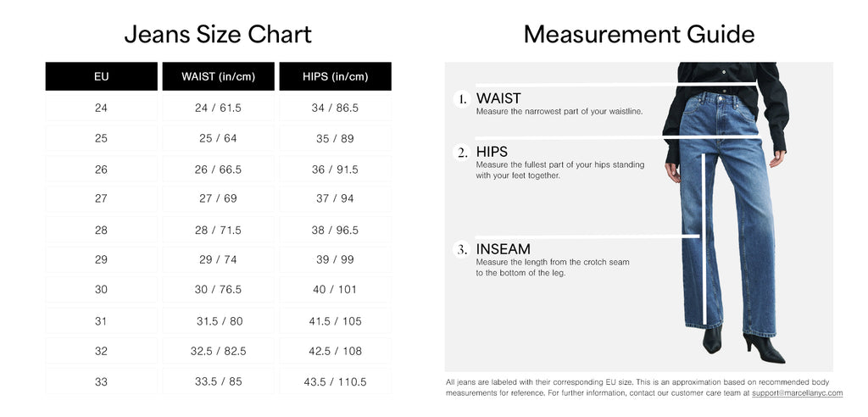Select the EU size 24 cell
Image resolution: width=868 pixels, height=417 pixels.
(x=101, y=108)
